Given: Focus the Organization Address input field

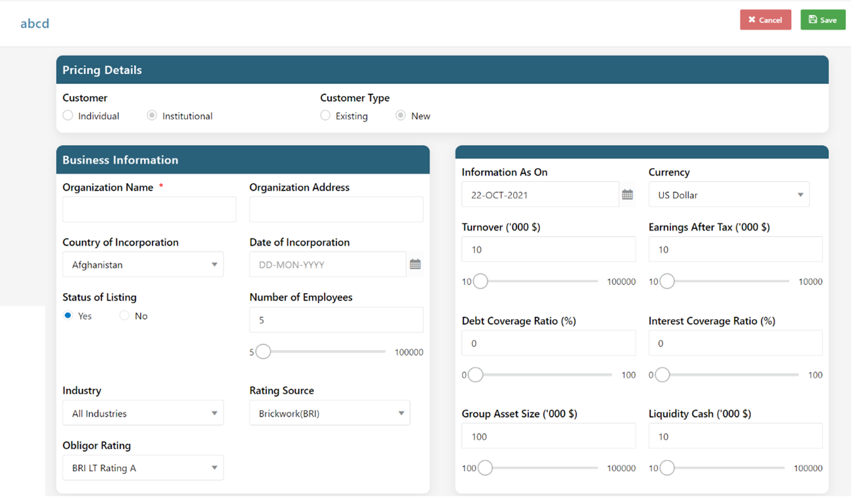Looking at the screenshot, I should (x=336, y=210).
